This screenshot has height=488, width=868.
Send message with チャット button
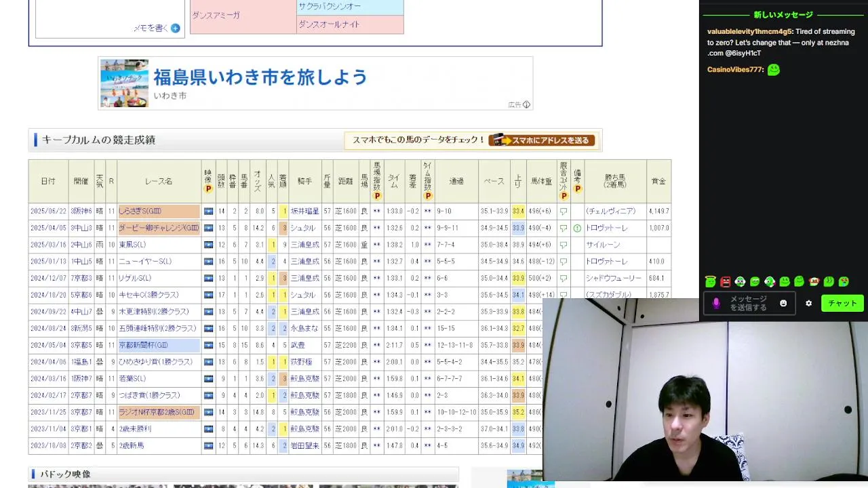[842, 303]
